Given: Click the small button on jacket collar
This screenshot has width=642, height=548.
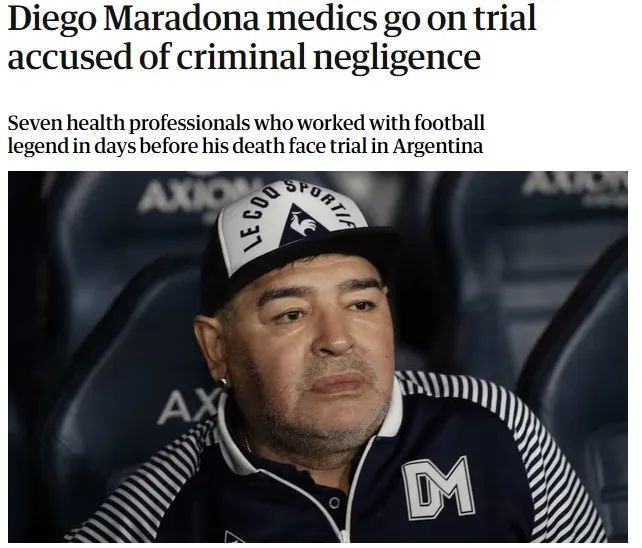Looking at the screenshot, I should (334, 503).
